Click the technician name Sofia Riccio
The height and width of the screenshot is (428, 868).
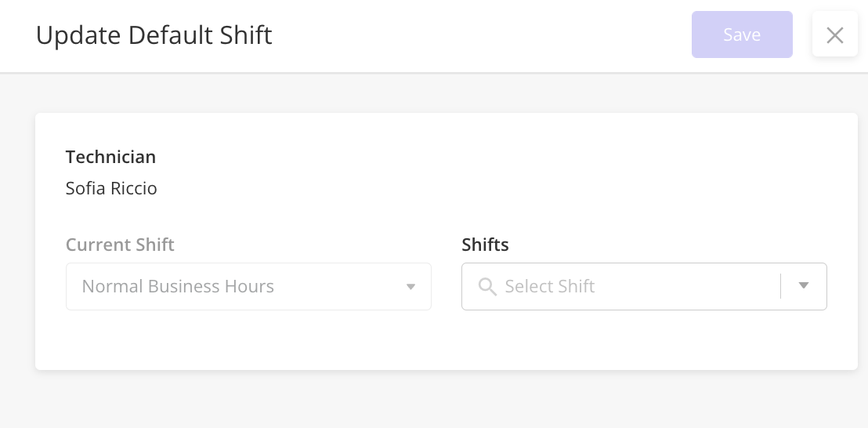click(x=111, y=188)
